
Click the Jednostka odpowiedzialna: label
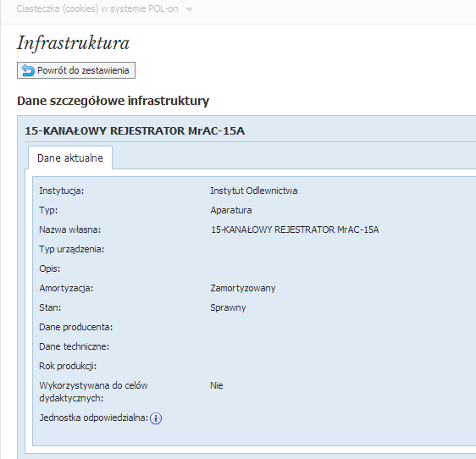pyautogui.click(x=93, y=418)
